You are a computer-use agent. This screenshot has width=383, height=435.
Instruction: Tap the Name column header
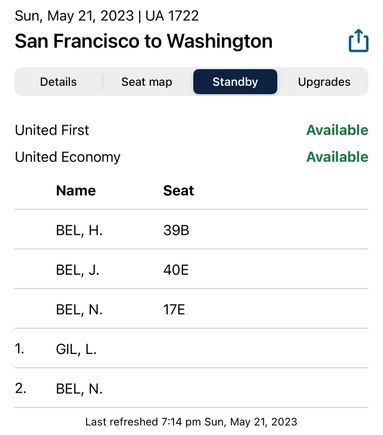coord(76,191)
